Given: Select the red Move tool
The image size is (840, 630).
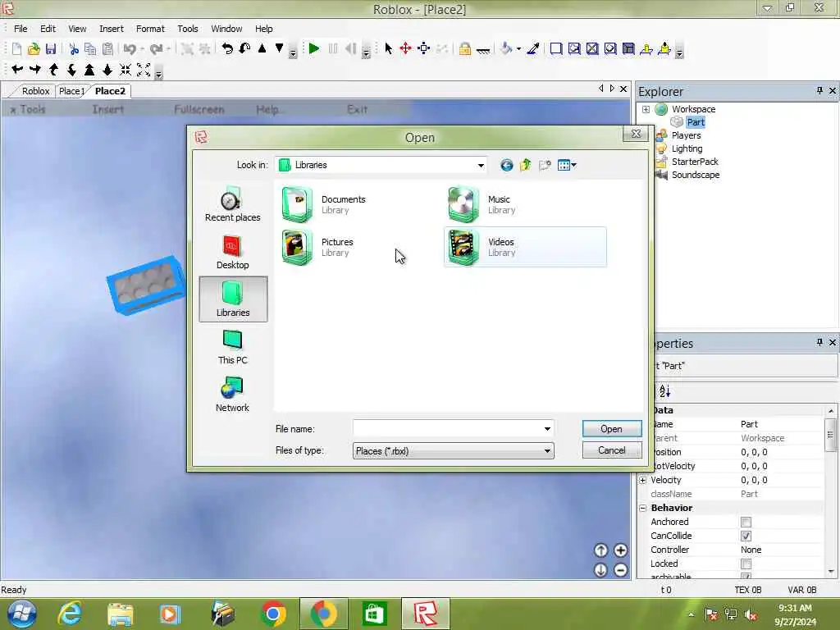Looking at the screenshot, I should click(405, 48).
